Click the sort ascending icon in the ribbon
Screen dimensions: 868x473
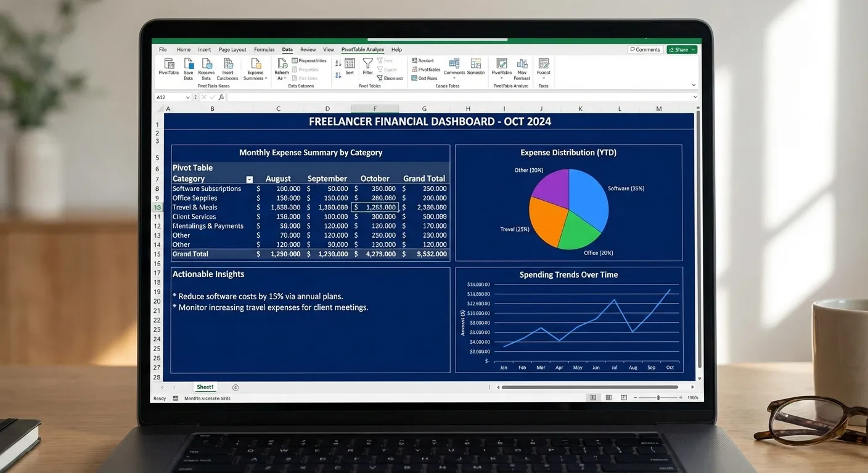click(338, 63)
